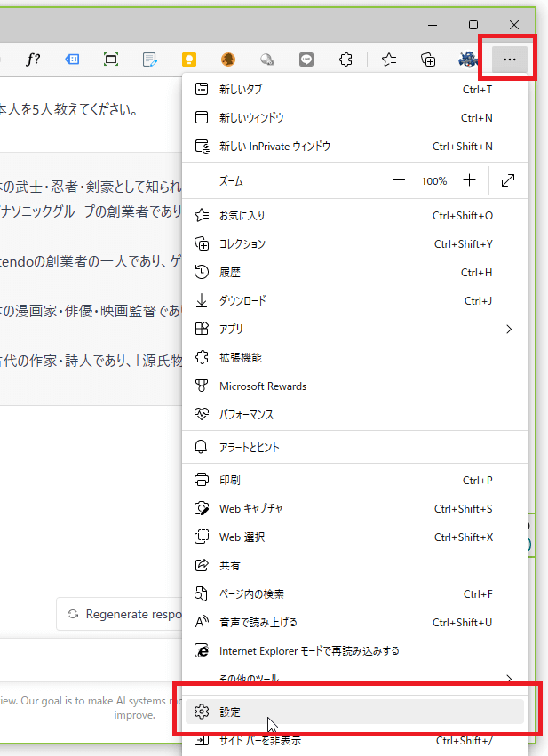Click the yellow lightbulb extension icon
This screenshot has width=548, height=756.
[188, 60]
